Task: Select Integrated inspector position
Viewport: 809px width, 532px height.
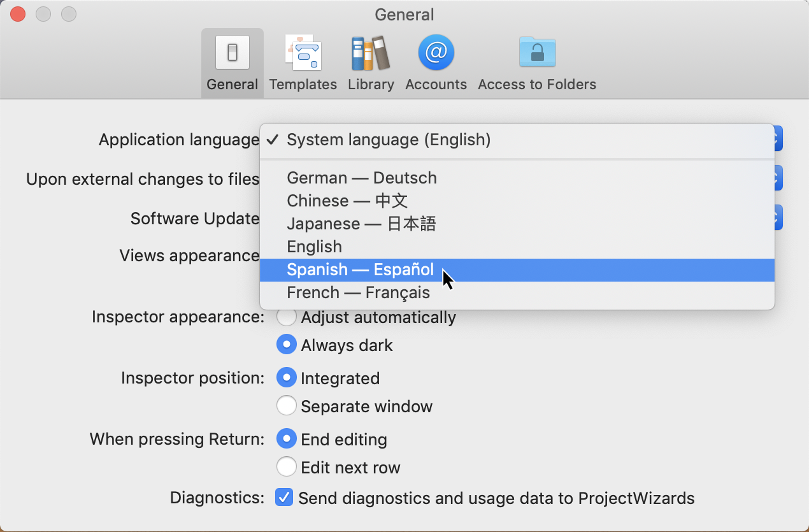Action: 287,377
